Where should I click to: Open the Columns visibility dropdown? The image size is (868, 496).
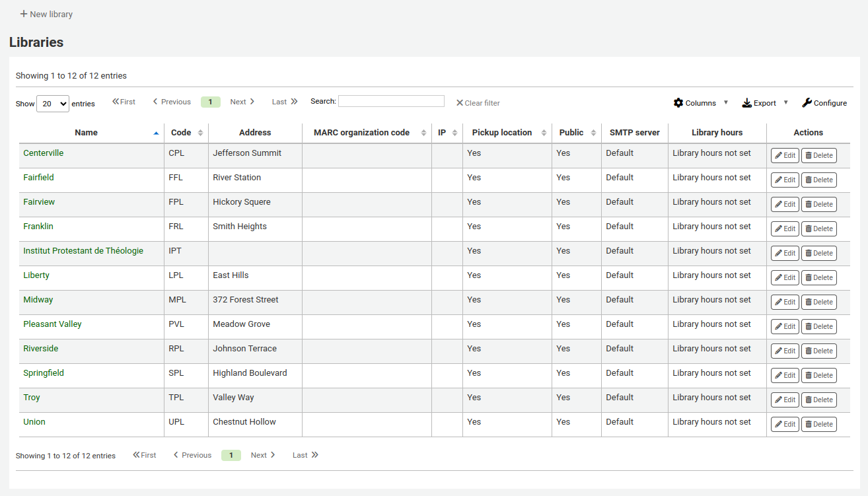click(x=701, y=103)
